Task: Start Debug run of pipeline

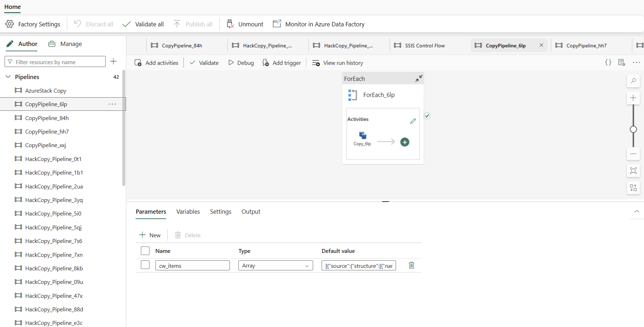Action: 241,63
